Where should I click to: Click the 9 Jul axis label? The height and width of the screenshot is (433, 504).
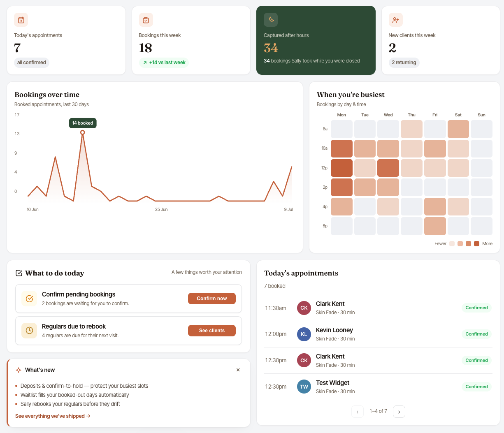click(x=288, y=210)
